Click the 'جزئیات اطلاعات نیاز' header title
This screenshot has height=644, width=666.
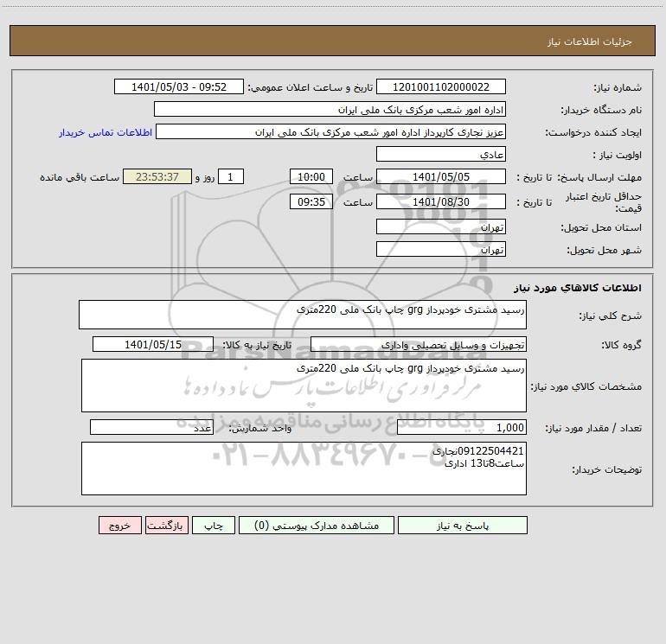click(x=590, y=41)
